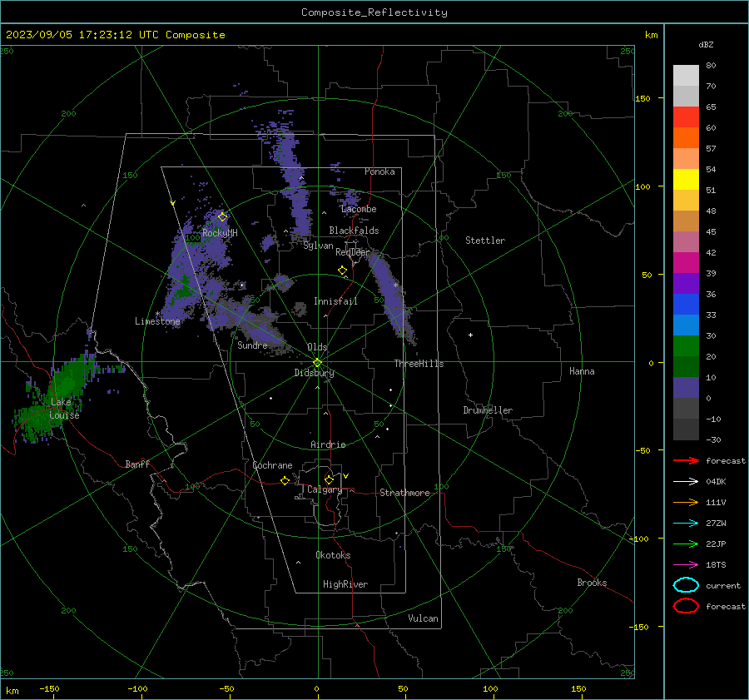
Task: Select the yellow 54 dBZ color swatch
Action: (686, 179)
